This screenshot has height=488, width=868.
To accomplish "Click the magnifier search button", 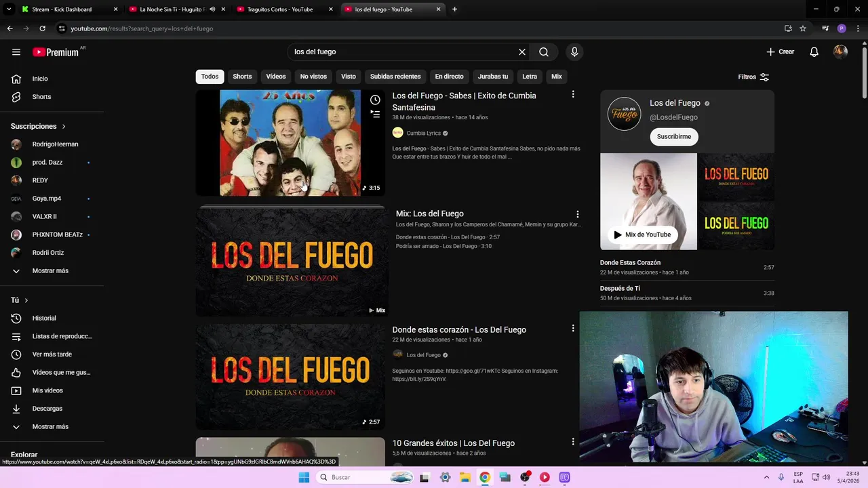I will 544,52.
